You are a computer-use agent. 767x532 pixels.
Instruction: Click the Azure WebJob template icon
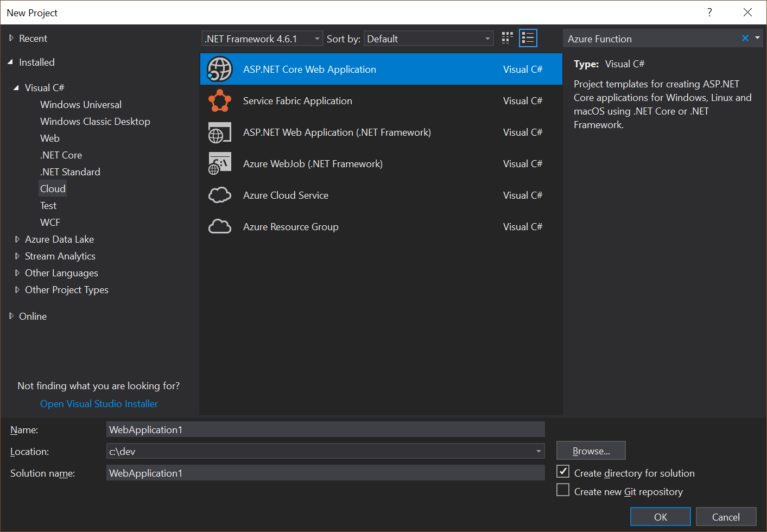click(x=220, y=163)
